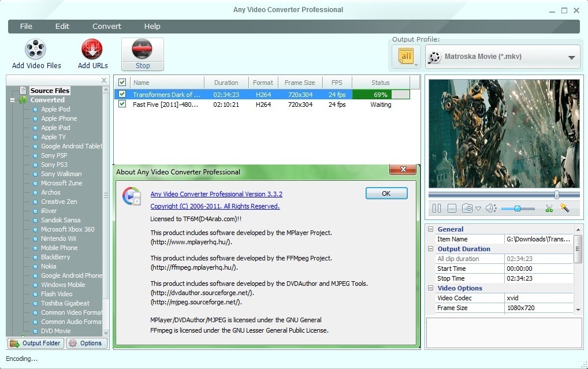Click the Item Name path value

pyautogui.click(x=538, y=239)
